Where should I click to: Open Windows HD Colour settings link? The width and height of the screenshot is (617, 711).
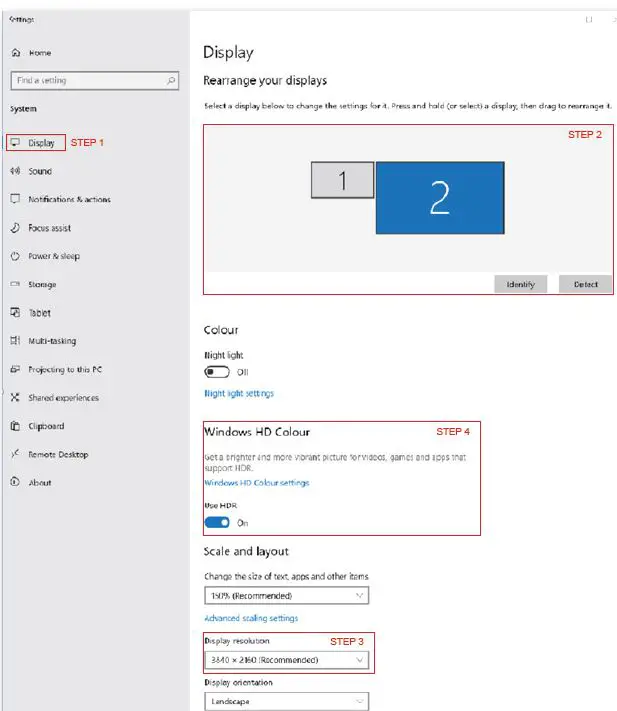(257, 482)
